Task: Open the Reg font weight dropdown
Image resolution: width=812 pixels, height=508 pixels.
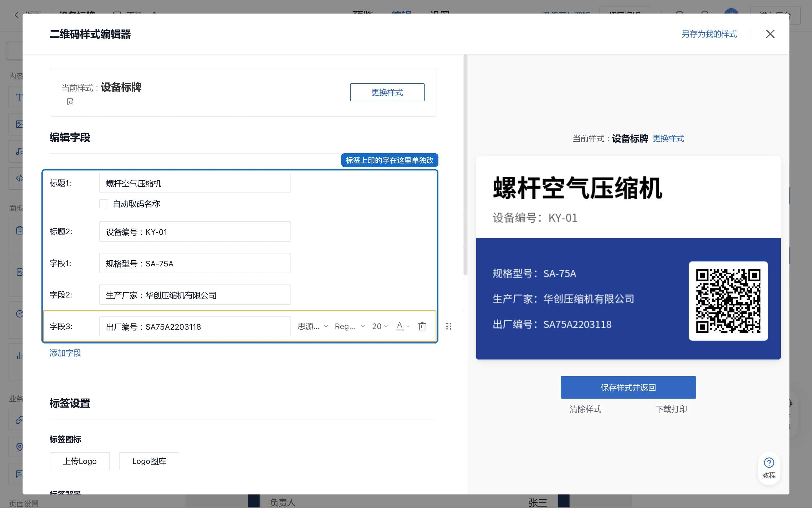Action: 350,326
